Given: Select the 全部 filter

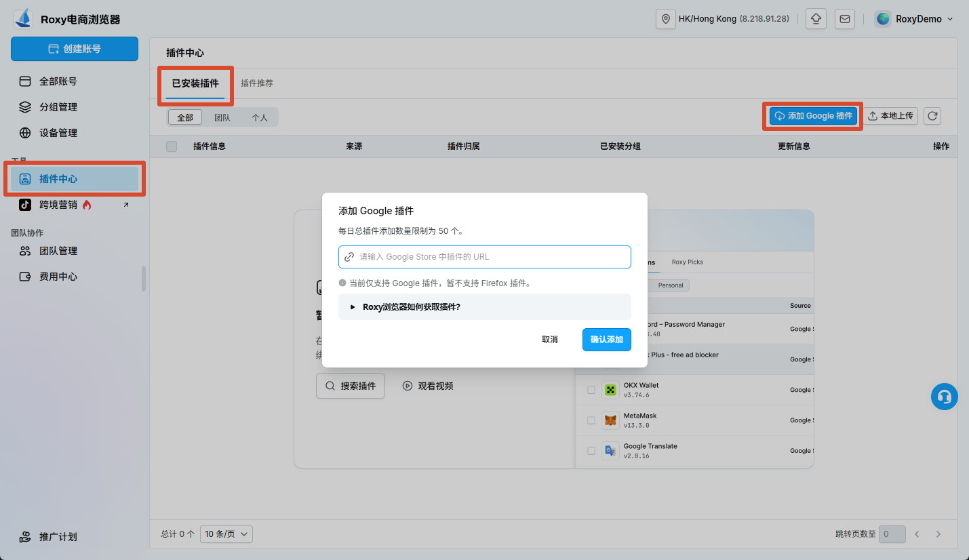Looking at the screenshot, I should click(x=185, y=117).
